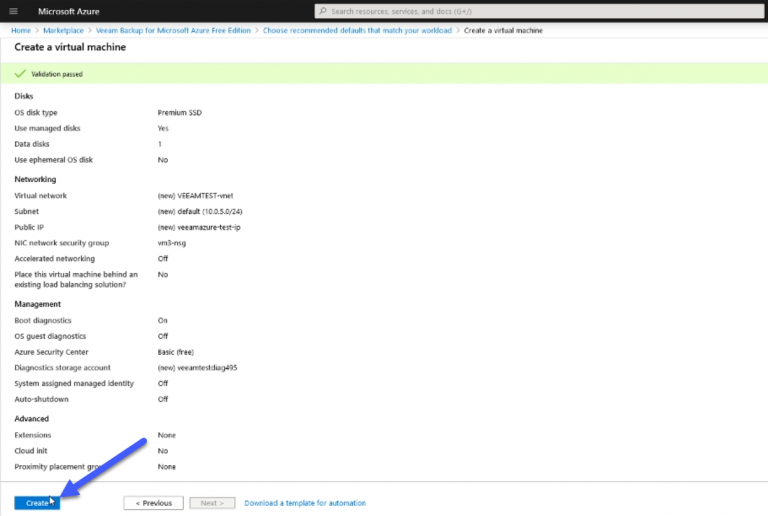The width and height of the screenshot is (768, 516).
Task: Select the (new) veeamazure-test-ip value
Action: [x=199, y=227]
